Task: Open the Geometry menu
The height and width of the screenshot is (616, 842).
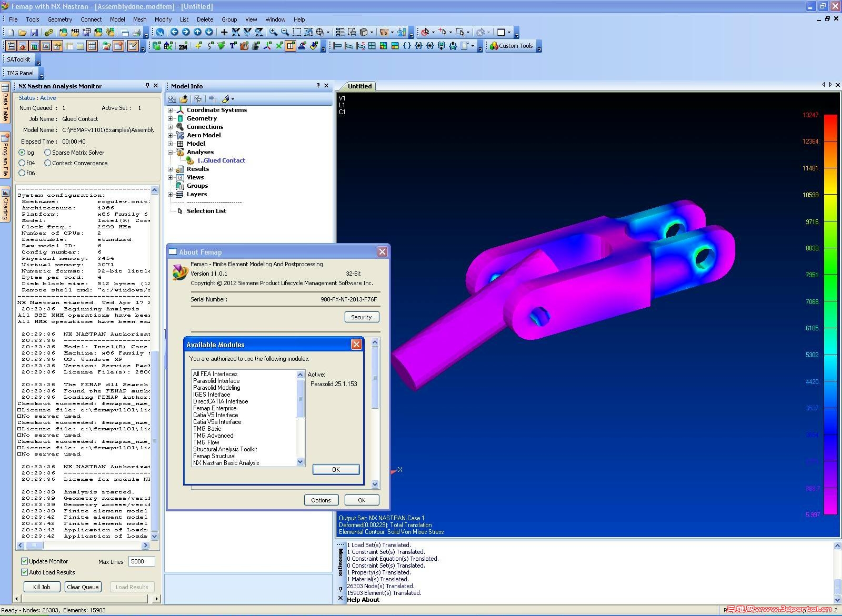Action: pyautogui.click(x=60, y=19)
